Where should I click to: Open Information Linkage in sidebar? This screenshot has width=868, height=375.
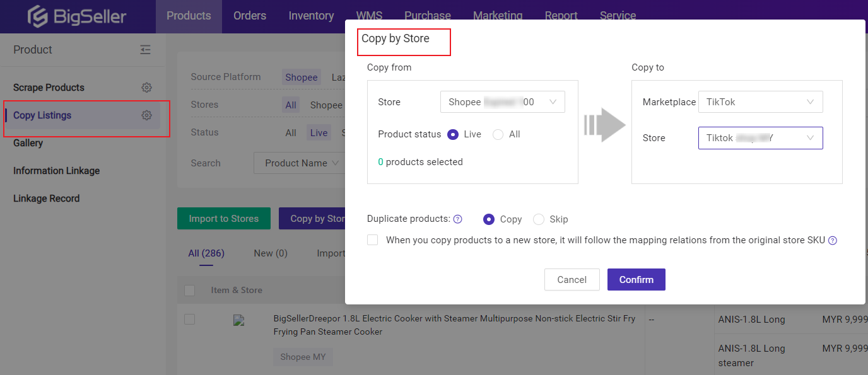coord(56,171)
